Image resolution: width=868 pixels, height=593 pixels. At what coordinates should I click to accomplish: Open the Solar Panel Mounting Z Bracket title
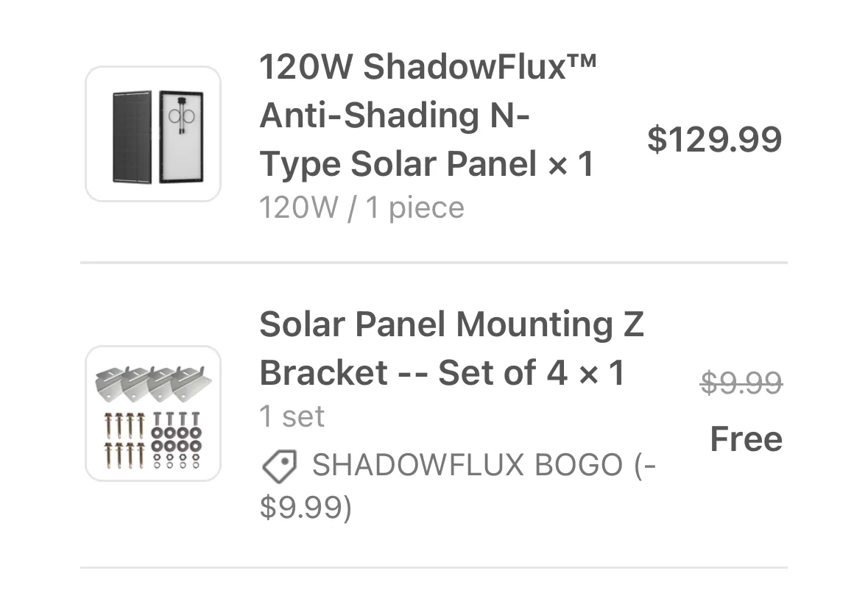451,324
